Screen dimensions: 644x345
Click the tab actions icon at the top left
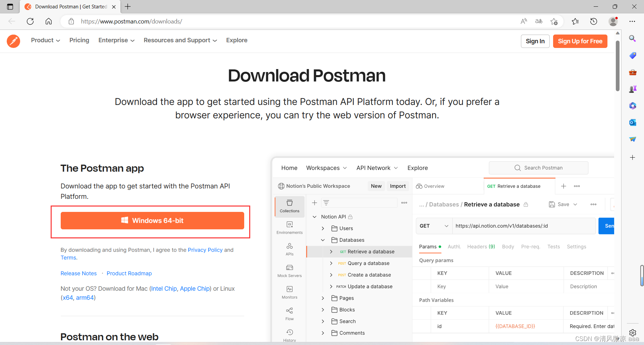tap(10, 6)
